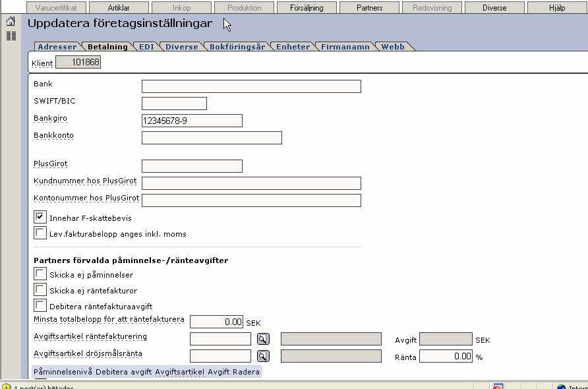Viewport: 588px width, 389px height.
Task: Click the Klient label
Action: 42,63
